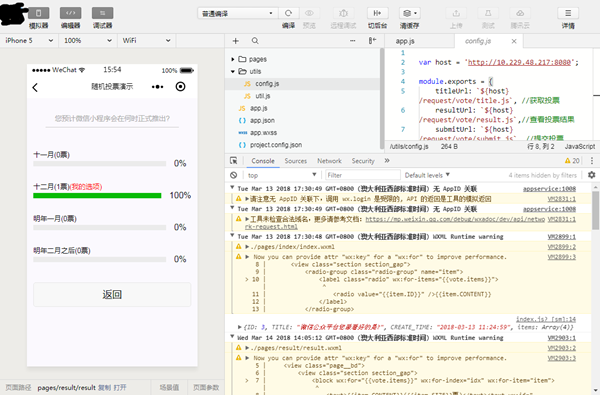Click the 返回 button in simulator
The height and width of the screenshot is (395, 600).
112,295
